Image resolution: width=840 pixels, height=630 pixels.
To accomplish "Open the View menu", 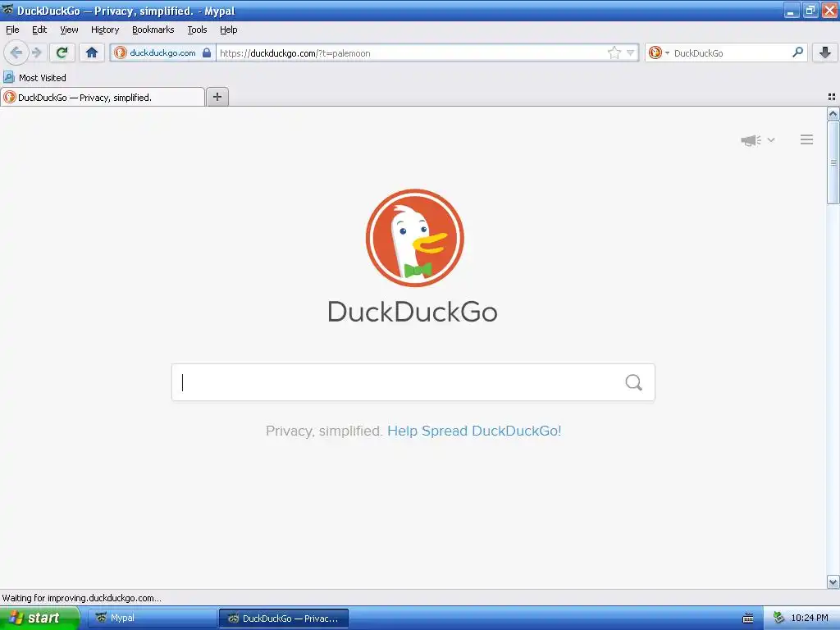I will point(69,30).
